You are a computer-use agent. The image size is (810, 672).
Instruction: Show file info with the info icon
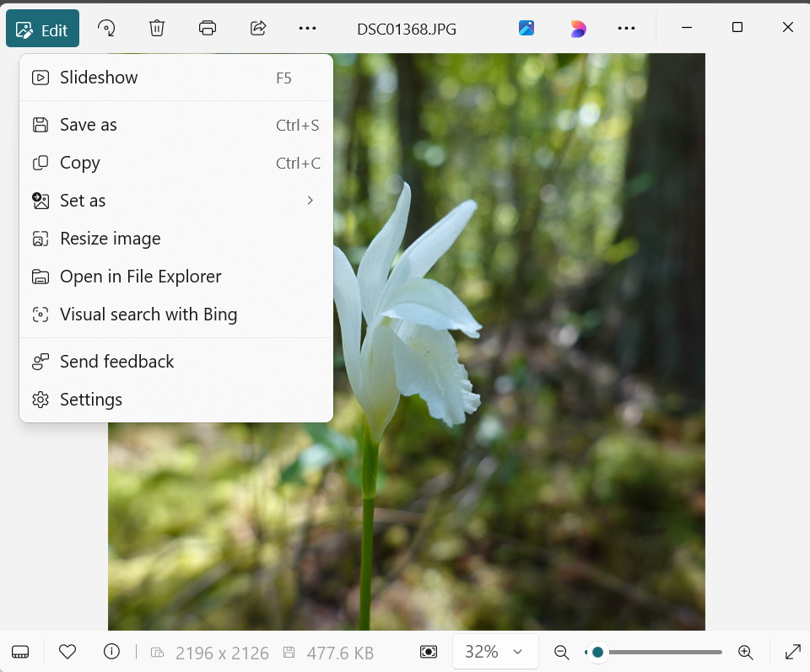111,652
